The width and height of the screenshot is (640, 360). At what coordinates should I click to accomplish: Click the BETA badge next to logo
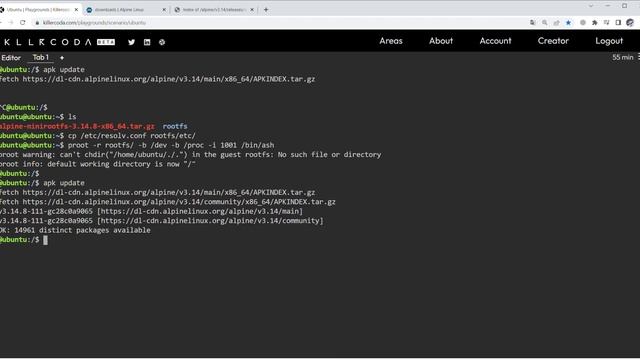[106, 42]
